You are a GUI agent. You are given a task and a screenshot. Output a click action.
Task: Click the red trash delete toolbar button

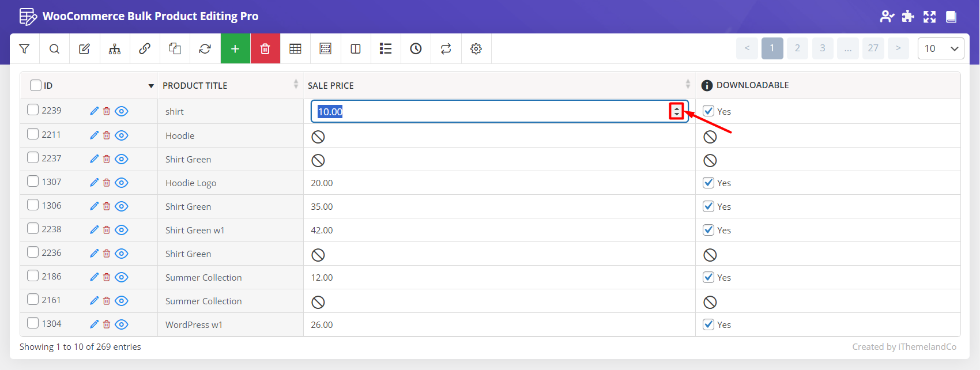tap(265, 49)
